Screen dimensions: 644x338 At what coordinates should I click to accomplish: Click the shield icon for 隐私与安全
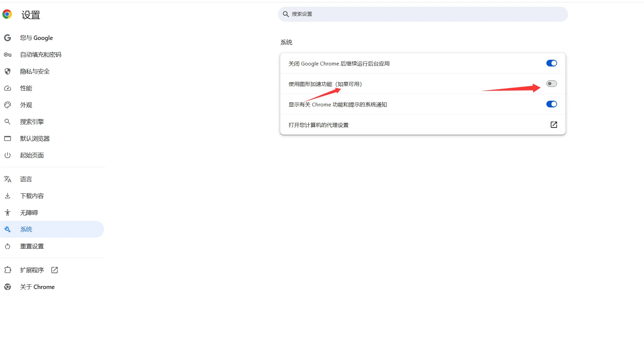[x=7, y=71]
